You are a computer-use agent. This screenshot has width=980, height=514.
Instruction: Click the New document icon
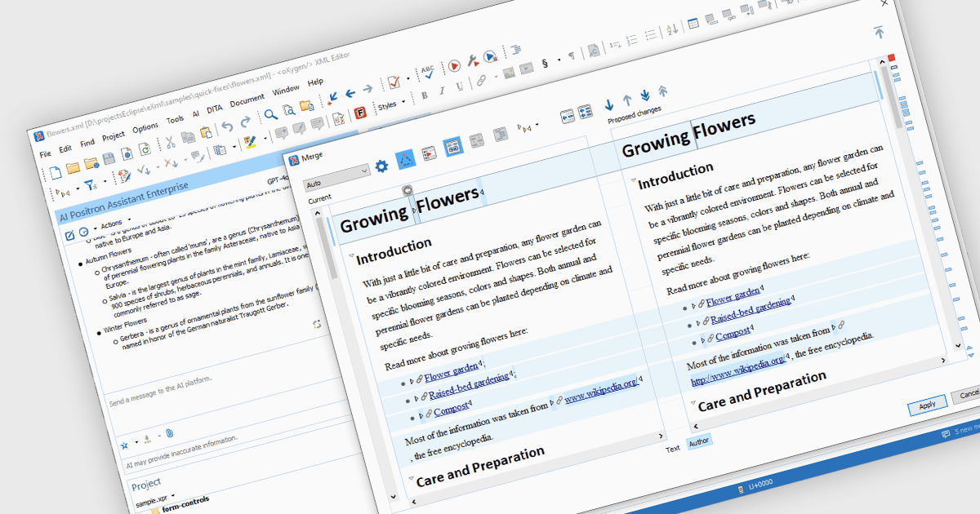tap(56, 172)
